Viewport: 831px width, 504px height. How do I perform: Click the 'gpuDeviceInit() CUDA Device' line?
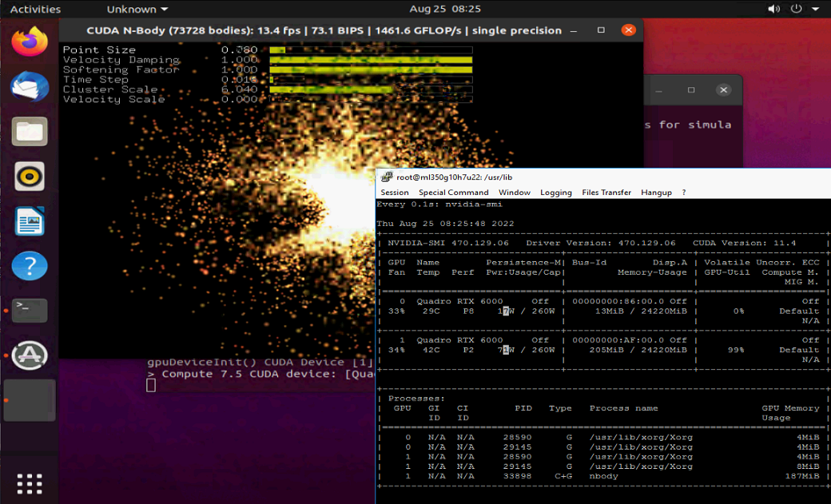click(260, 363)
